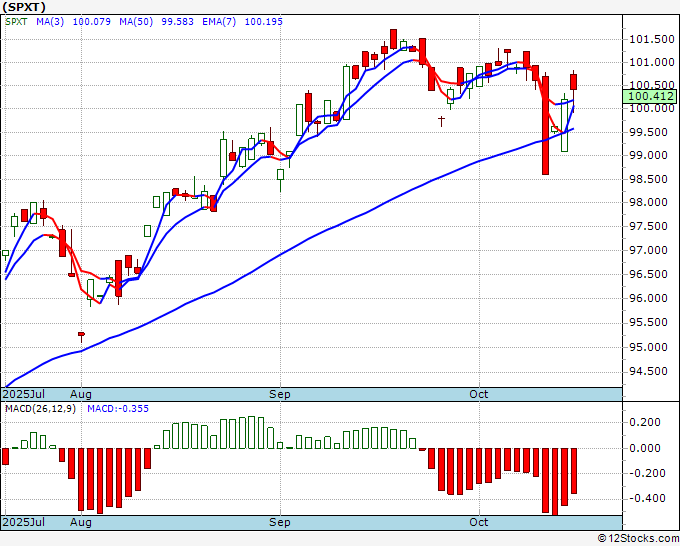Click the MA(50) legend label
Viewport: 680px width, 546px height.
click(136, 22)
